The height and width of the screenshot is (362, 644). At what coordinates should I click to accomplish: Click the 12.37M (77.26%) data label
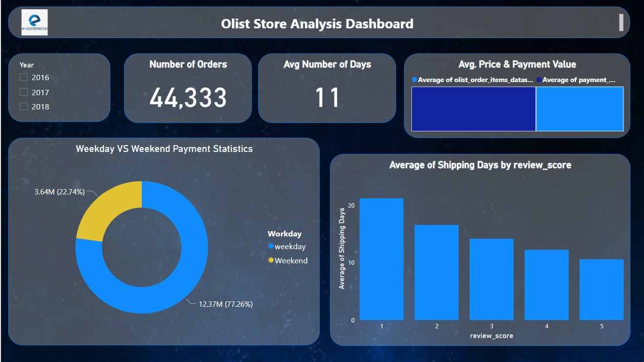(x=225, y=304)
